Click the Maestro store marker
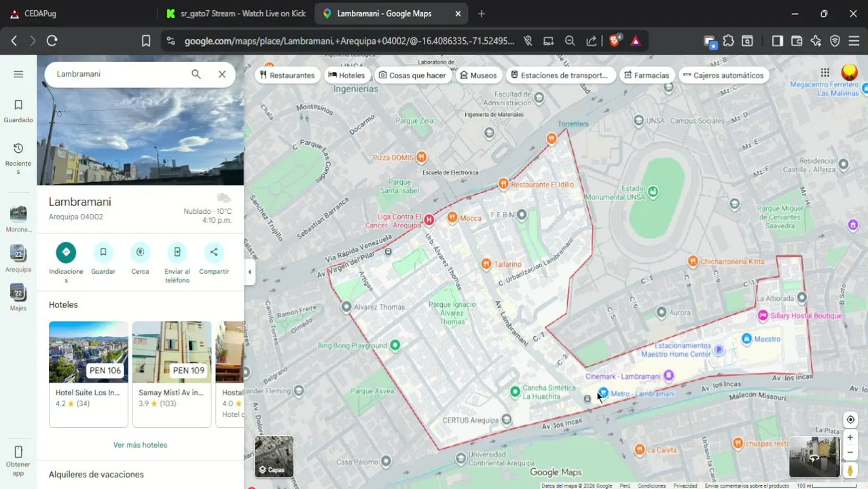Viewport: 868px width, 489px height. coord(747,338)
